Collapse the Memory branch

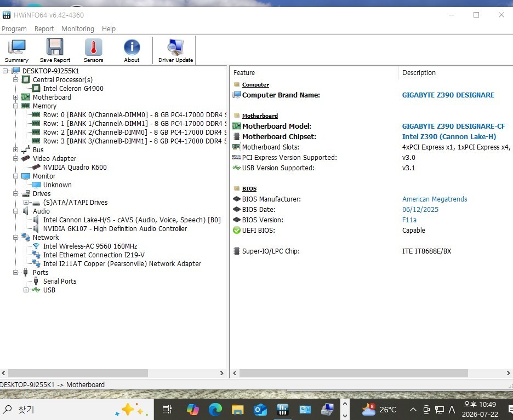(15, 106)
